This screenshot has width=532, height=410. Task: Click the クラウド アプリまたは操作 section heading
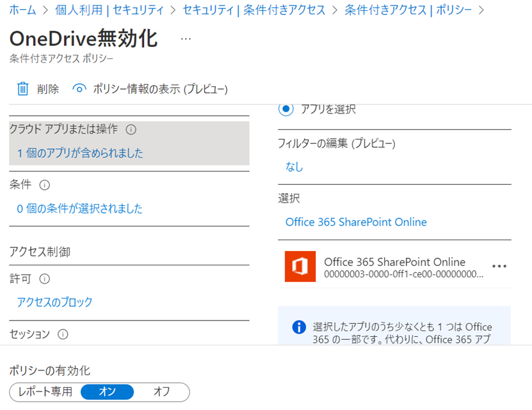64,129
